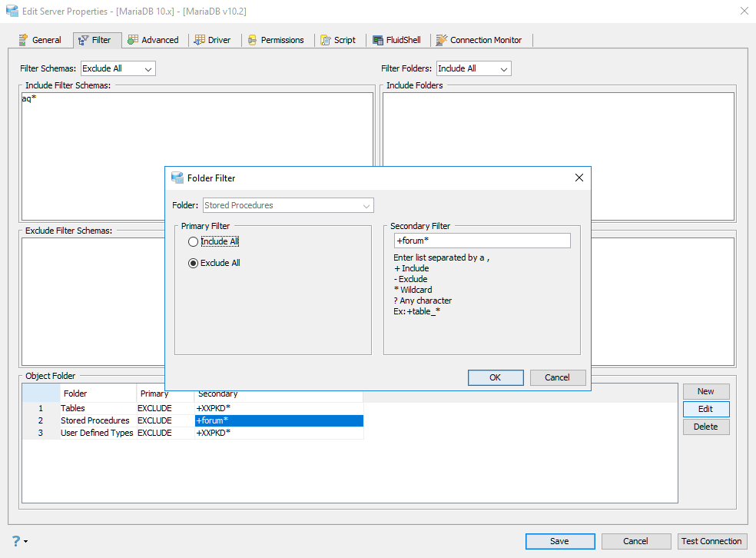The height and width of the screenshot is (558, 756).
Task: Open the Filter Folders dropdown
Action: coord(474,68)
